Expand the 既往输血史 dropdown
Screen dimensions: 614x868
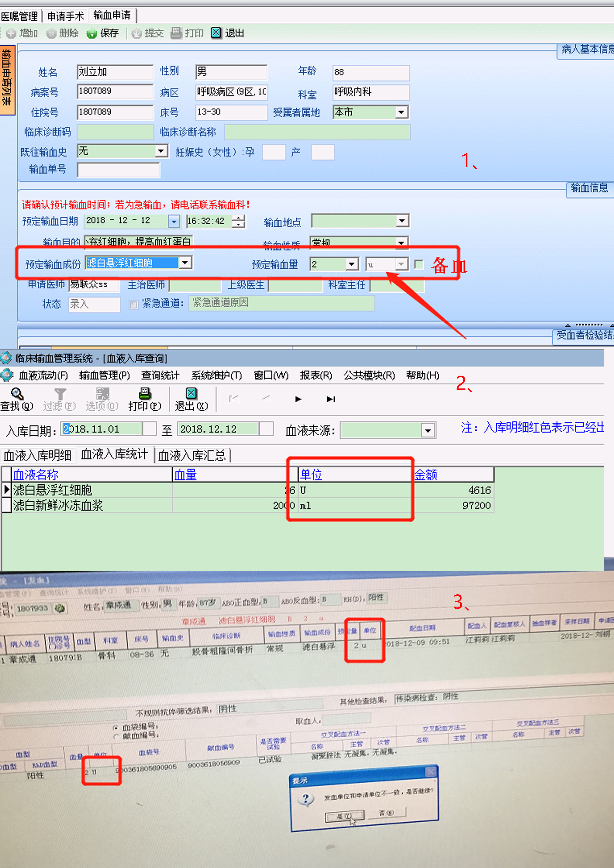pyautogui.click(x=161, y=151)
